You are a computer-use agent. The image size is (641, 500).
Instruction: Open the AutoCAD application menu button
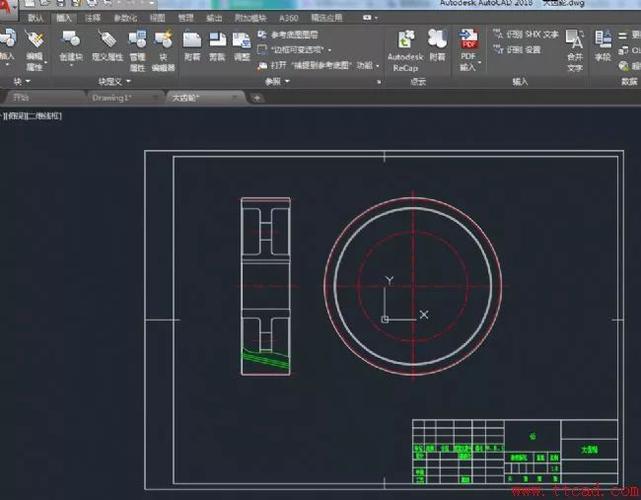pos(7,9)
